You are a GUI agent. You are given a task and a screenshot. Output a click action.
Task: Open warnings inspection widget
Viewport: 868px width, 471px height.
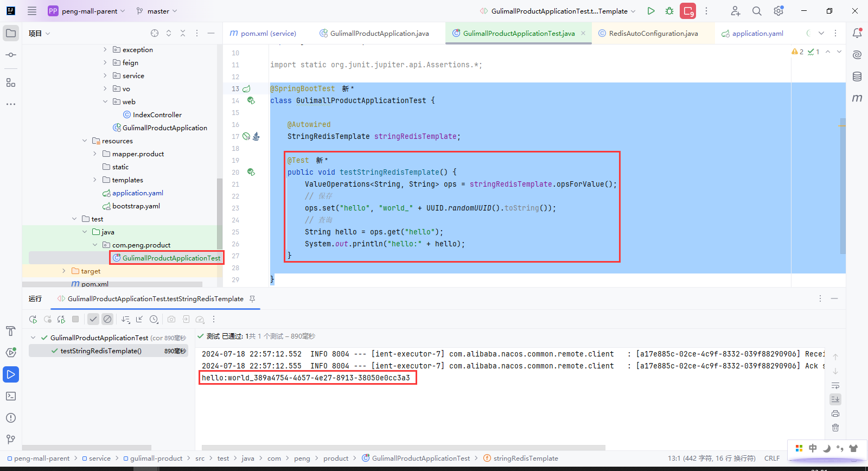(806, 52)
